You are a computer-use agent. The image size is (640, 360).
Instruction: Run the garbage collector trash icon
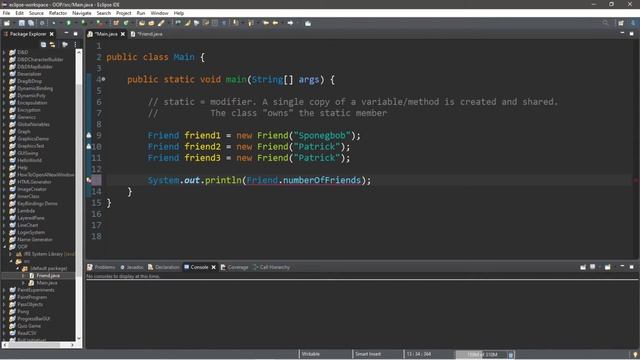[511, 355]
